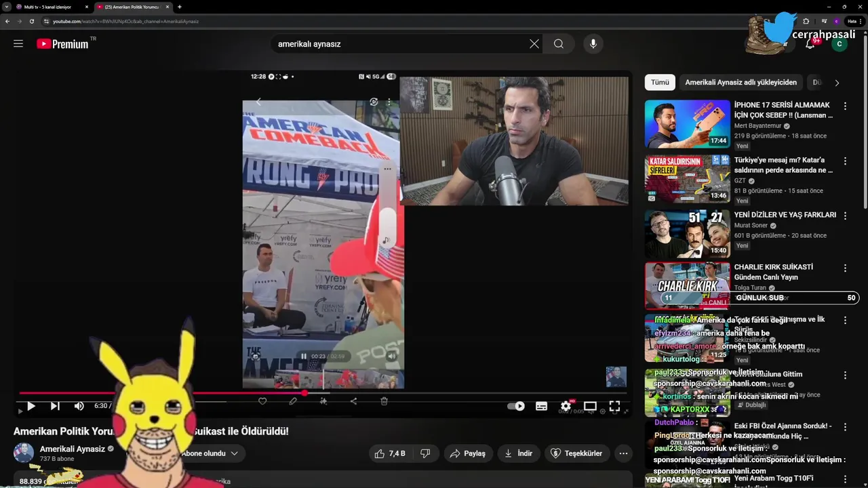Go back in browser history
The width and height of the screenshot is (868, 488).
tap(7, 21)
